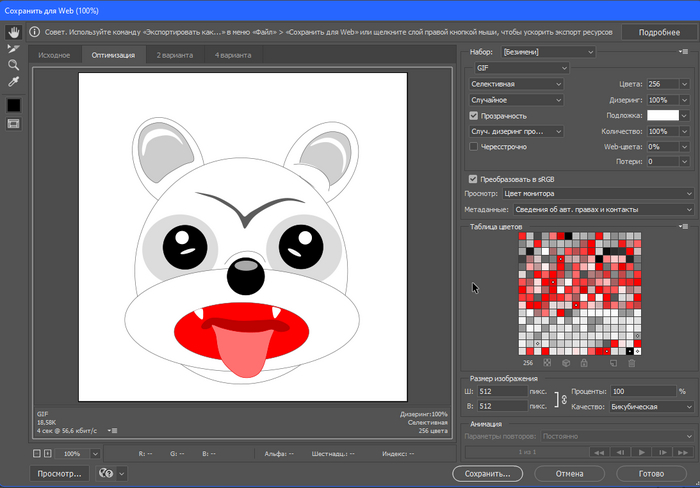The width and height of the screenshot is (700, 488).
Task: Select the Slice Select tool
Action: (x=14, y=48)
